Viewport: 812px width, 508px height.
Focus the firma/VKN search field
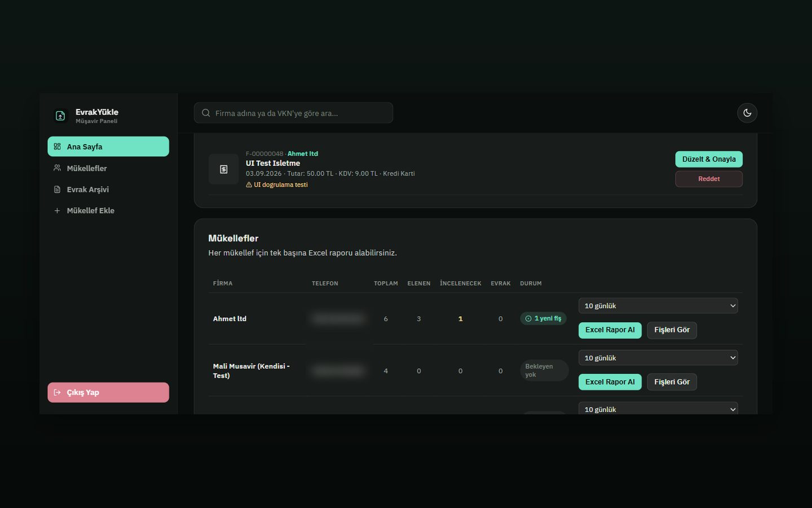tap(293, 113)
